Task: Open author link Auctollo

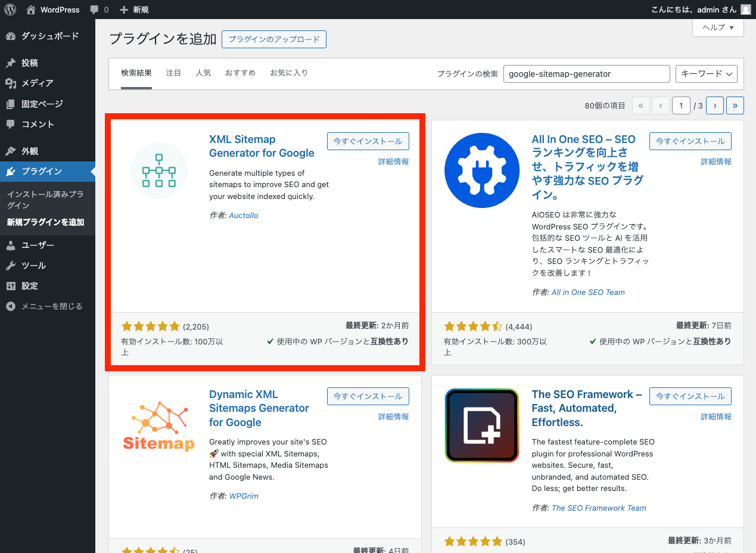Action: [x=244, y=215]
